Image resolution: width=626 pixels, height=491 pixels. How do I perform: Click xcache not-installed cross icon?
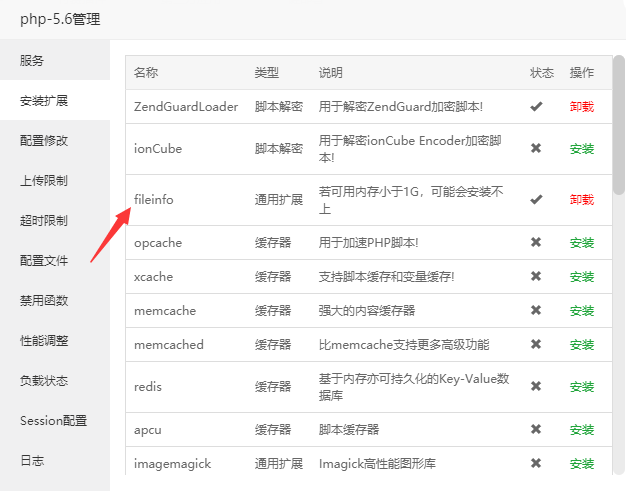click(536, 276)
